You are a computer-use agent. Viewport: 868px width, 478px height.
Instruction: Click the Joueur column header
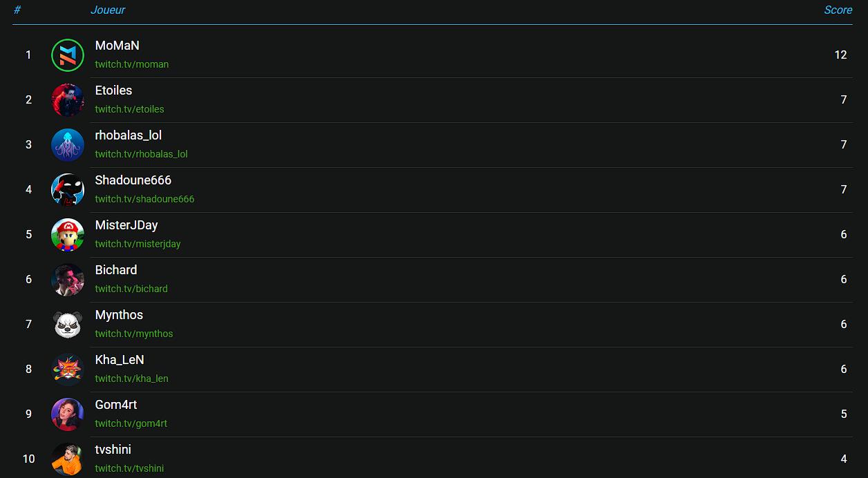(x=108, y=10)
